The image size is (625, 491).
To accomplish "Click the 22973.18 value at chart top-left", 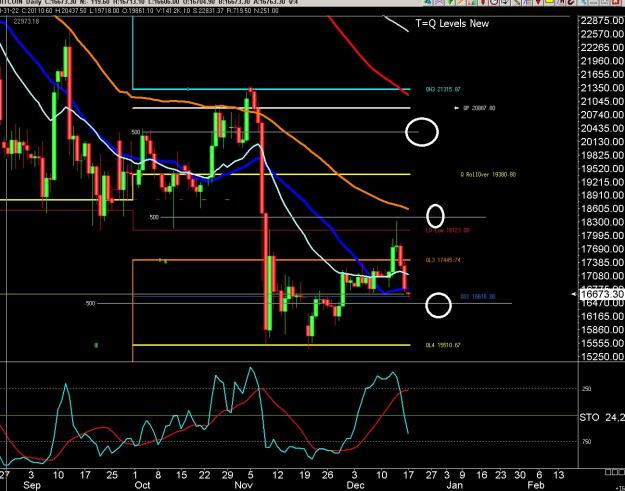I will pos(26,22).
